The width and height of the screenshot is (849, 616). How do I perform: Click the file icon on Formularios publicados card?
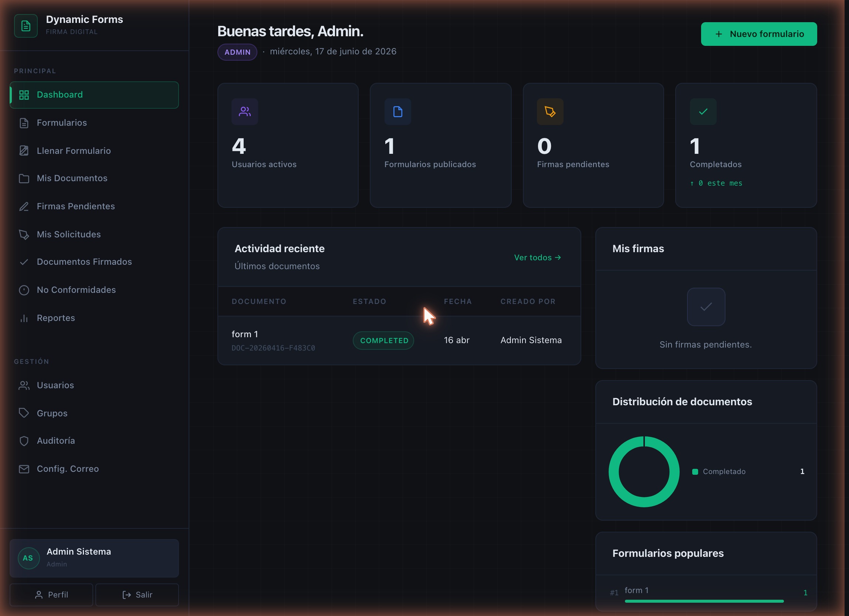398,112
